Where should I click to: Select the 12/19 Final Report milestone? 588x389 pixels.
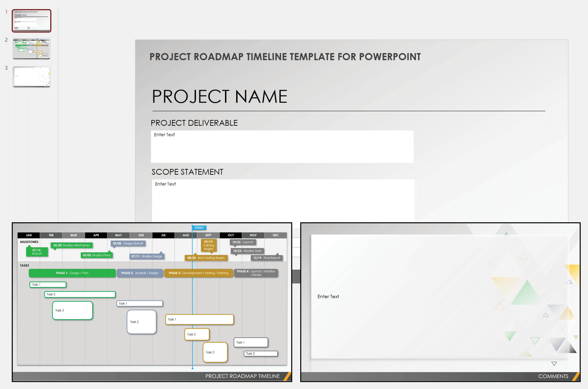[267, 258]
